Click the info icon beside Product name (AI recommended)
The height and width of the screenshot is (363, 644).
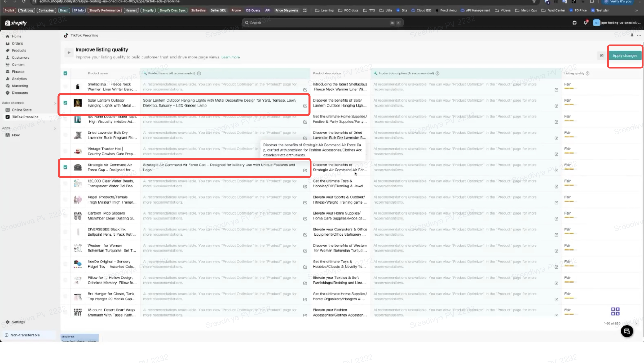point(199,73)
